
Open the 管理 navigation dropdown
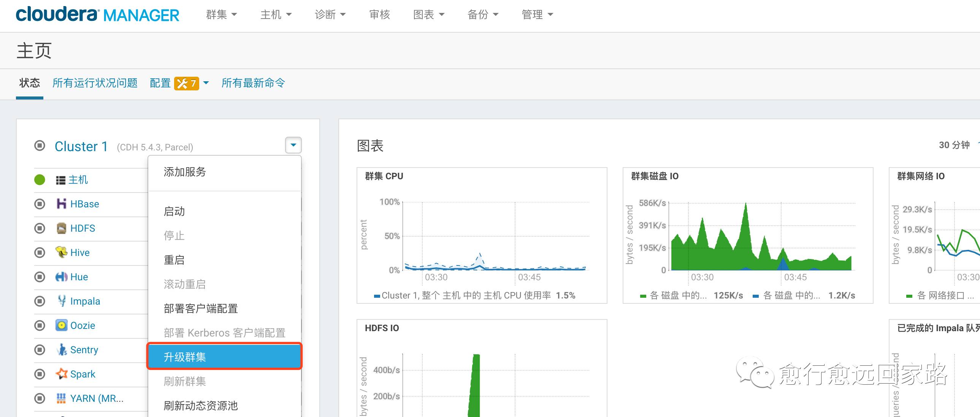537,14
